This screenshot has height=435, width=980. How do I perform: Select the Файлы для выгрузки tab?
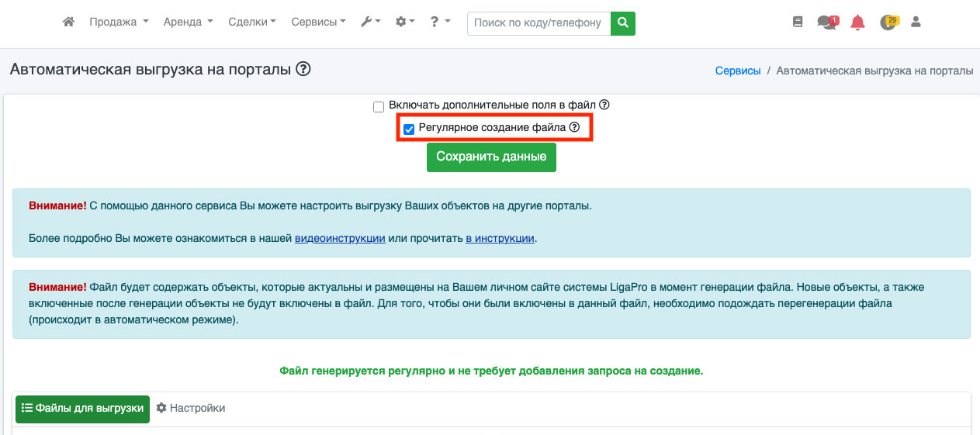[x=82, y=408]
